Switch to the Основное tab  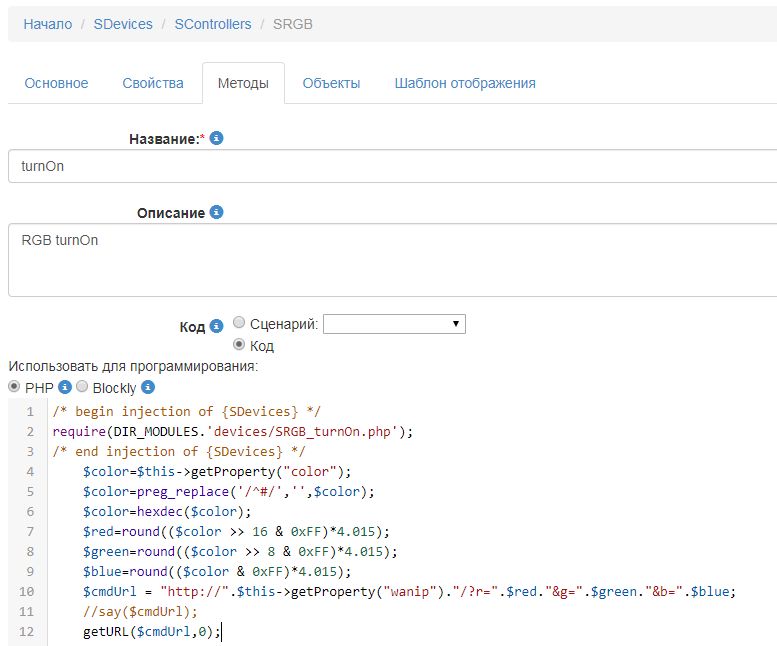click(x=56, y=83)
